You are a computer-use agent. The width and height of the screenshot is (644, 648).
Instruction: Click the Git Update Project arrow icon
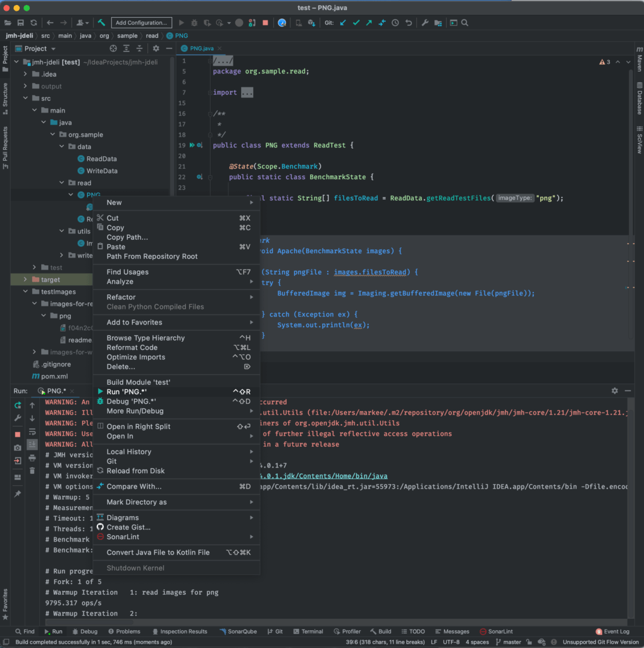pyautogui.click(x=343, y=23)
